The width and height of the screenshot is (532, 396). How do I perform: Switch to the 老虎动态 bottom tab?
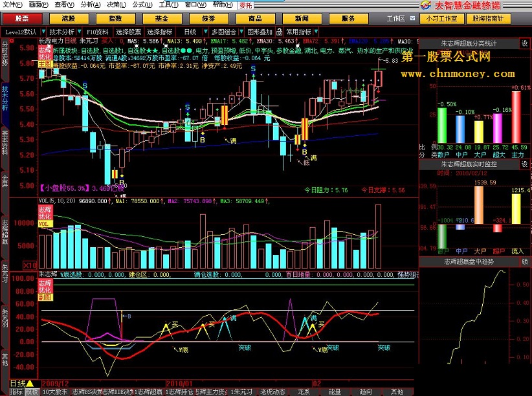(272, 391)
